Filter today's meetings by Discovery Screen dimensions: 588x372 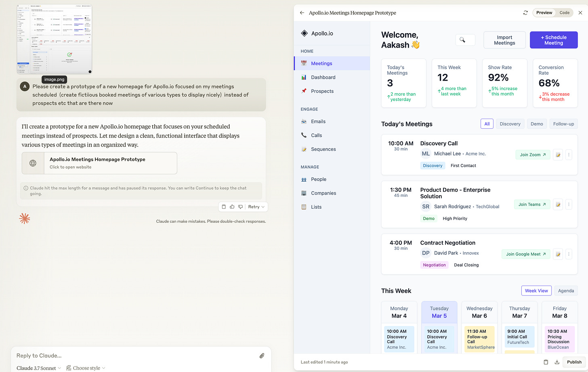(510, 124)
